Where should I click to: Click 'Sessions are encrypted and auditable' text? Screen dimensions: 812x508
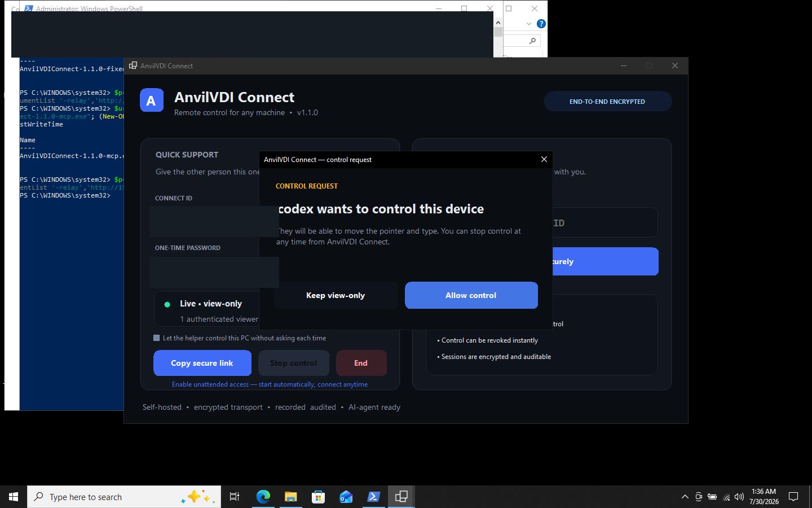click(x=496, y=357)
